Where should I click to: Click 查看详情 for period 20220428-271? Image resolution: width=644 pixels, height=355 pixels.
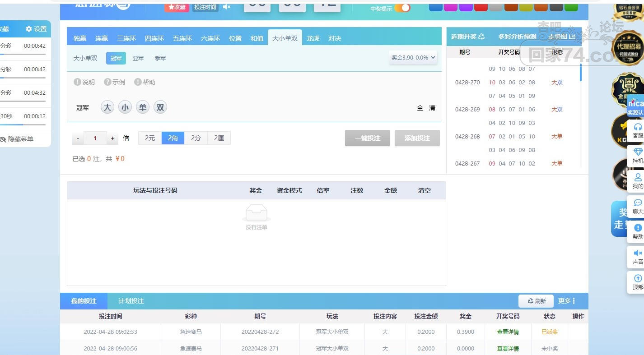pos(508,348)
